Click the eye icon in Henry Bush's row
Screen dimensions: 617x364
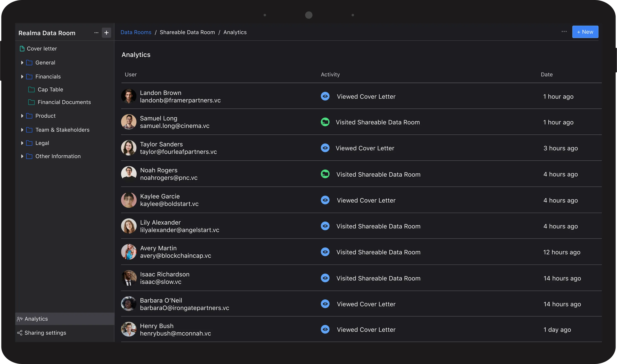tap(325, 330)
